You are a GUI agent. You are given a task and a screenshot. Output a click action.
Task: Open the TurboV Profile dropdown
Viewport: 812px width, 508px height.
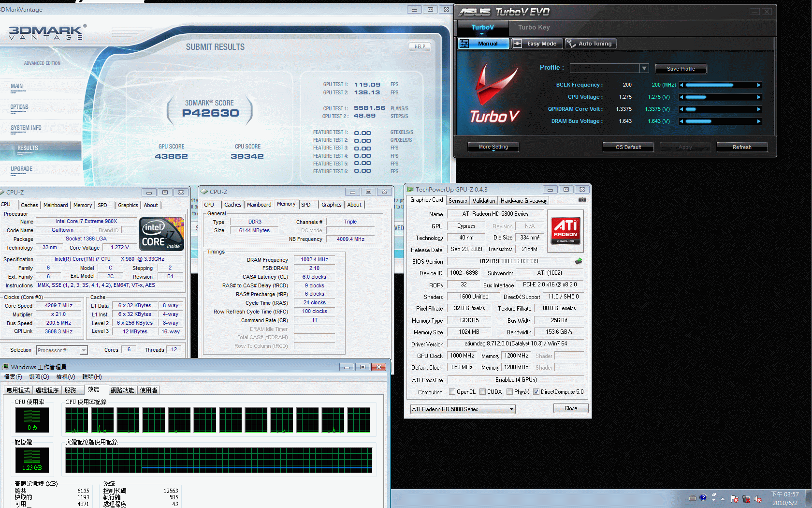644,68
